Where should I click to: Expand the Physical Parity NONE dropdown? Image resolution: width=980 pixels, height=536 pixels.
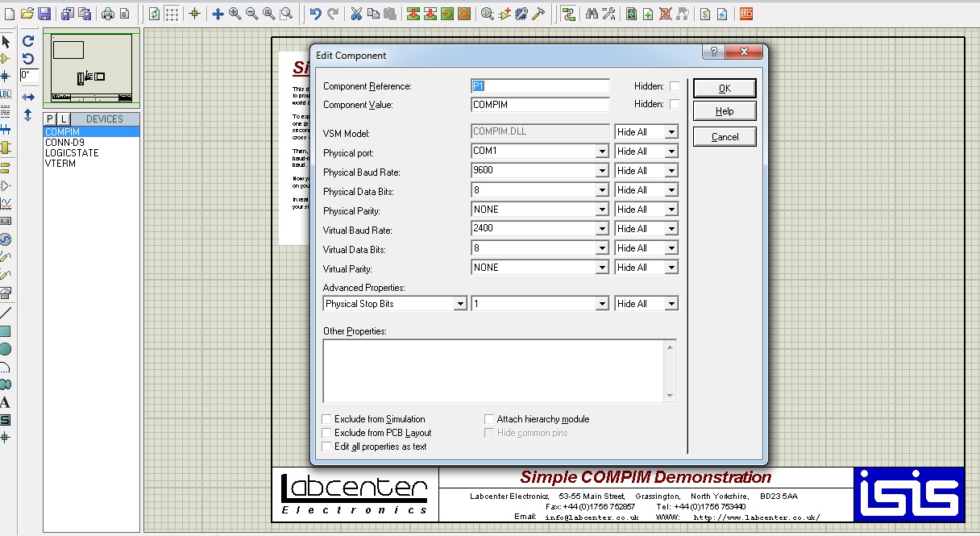click(602, 210)
